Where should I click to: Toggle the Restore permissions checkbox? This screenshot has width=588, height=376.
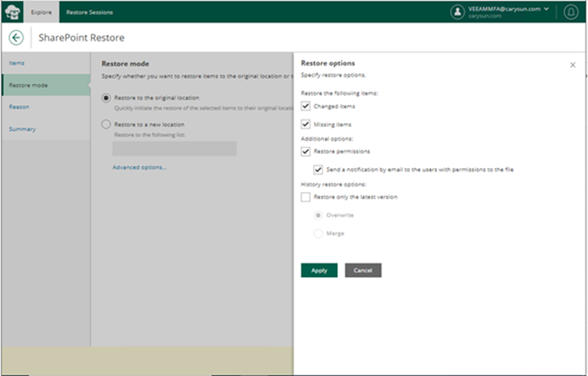coord(306,151)
